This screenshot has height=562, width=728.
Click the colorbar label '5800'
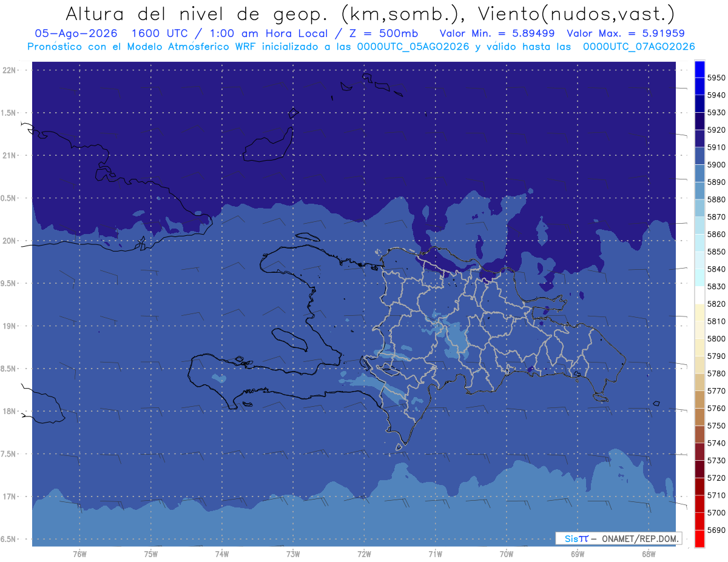(x=716, y=338)
